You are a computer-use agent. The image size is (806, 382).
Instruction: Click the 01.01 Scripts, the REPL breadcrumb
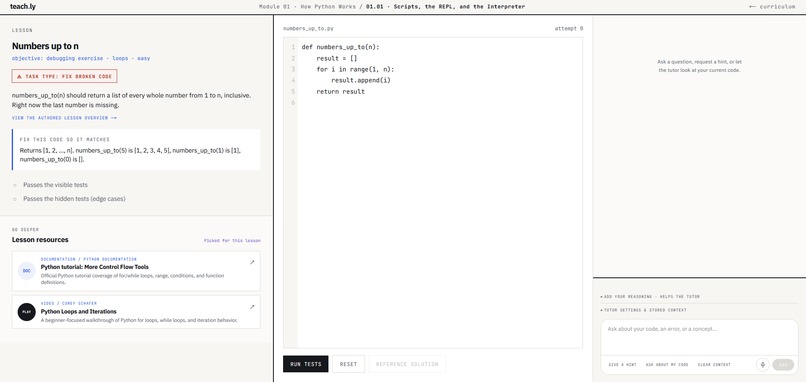click(445, 7)
